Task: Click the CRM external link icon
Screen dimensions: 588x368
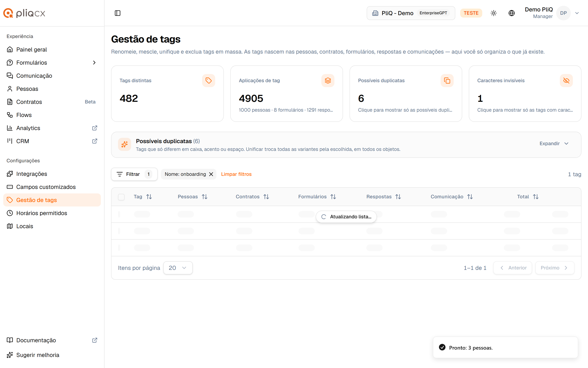Action: (x=95, y=141)
